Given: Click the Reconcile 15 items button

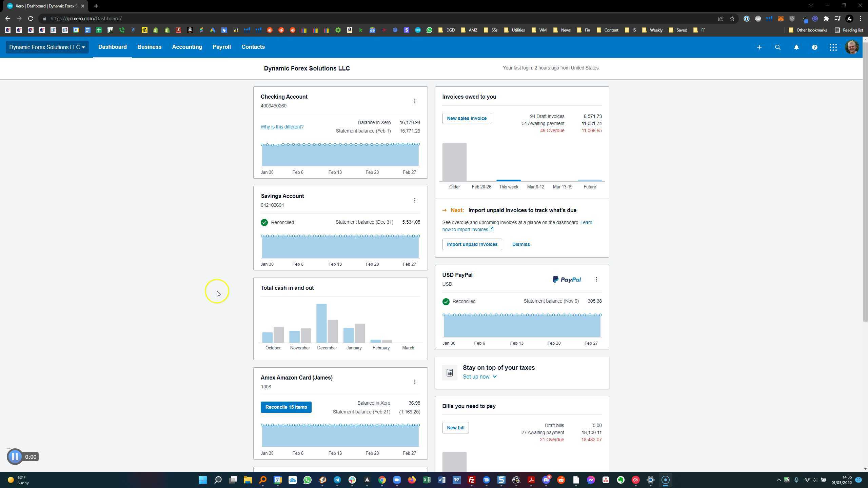Looking at the screenshot, I should [286, 407].
